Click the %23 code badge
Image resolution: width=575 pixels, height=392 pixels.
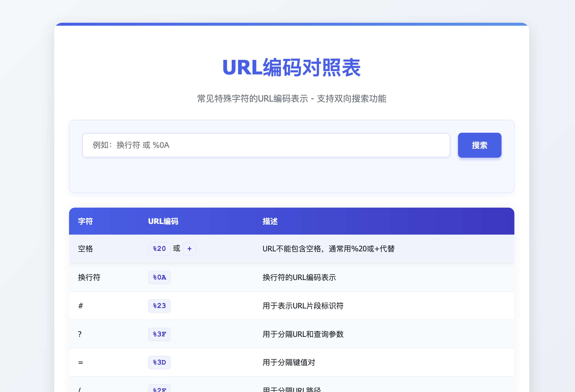[x=159, y=306]
